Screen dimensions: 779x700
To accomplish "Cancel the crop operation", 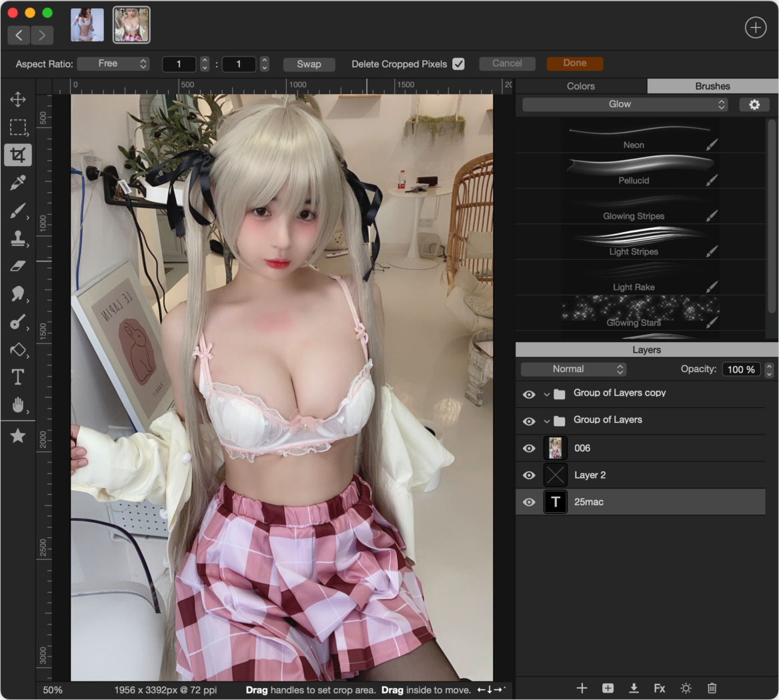I will pyautogui.click(x=508, y=63).
